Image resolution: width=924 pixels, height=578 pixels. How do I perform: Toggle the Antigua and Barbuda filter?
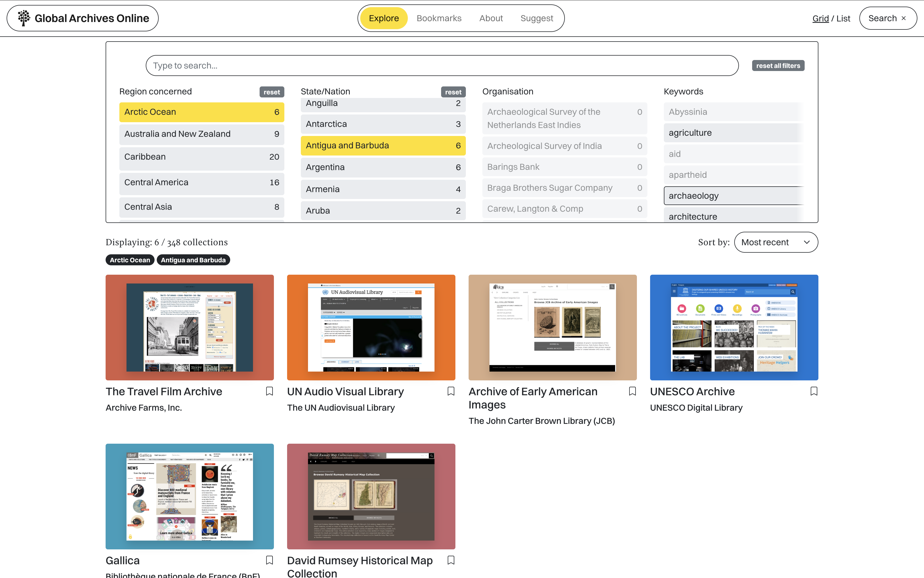click(x=383, y=146)
